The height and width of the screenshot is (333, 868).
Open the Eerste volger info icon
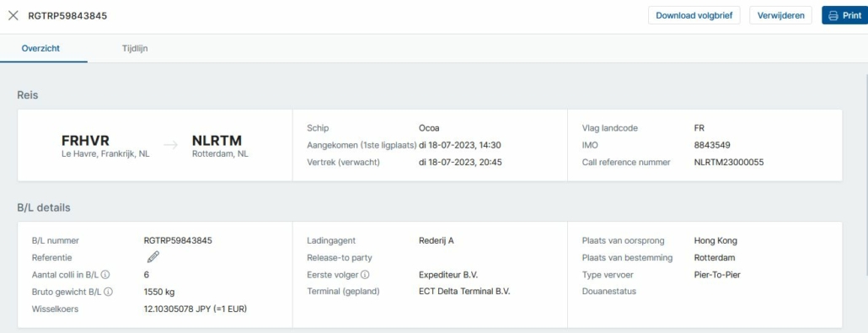(x=365, y=274)
